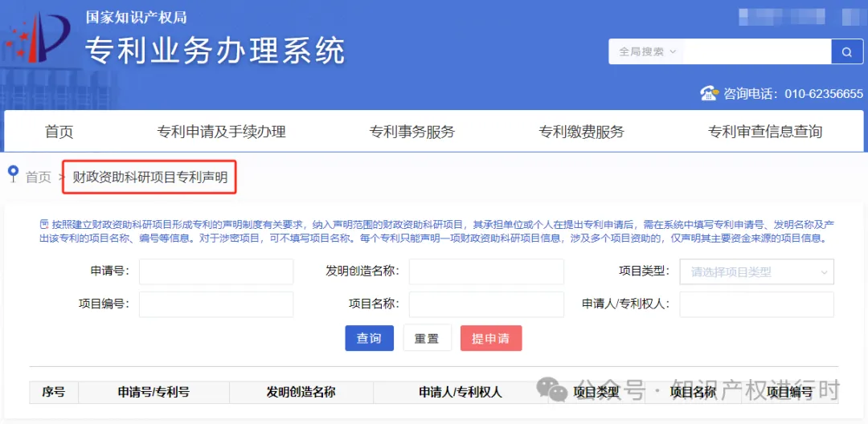Click the 申请人/专利权人 table column header
The image size is (868, 424).
coord(461,393)
